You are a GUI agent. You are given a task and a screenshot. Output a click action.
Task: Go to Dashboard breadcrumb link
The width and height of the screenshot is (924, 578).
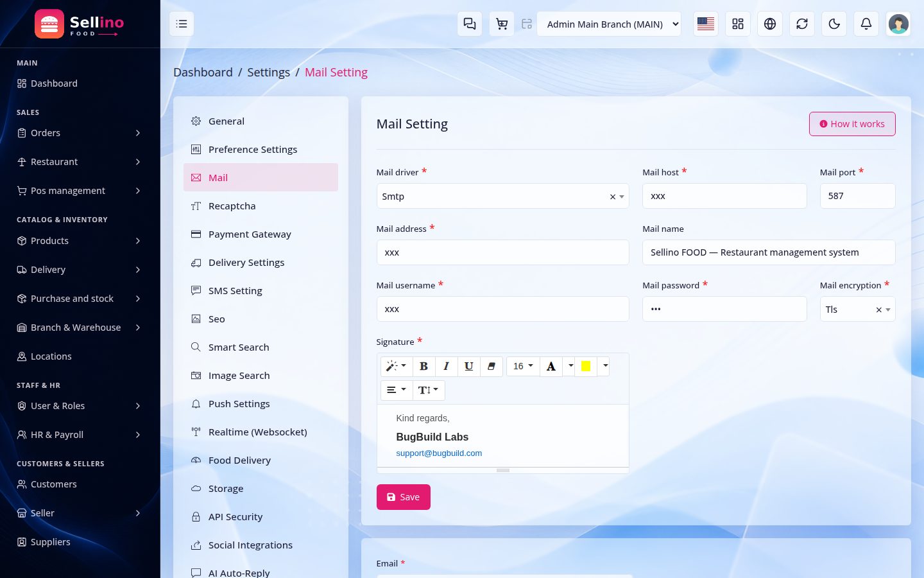point(203,72)
